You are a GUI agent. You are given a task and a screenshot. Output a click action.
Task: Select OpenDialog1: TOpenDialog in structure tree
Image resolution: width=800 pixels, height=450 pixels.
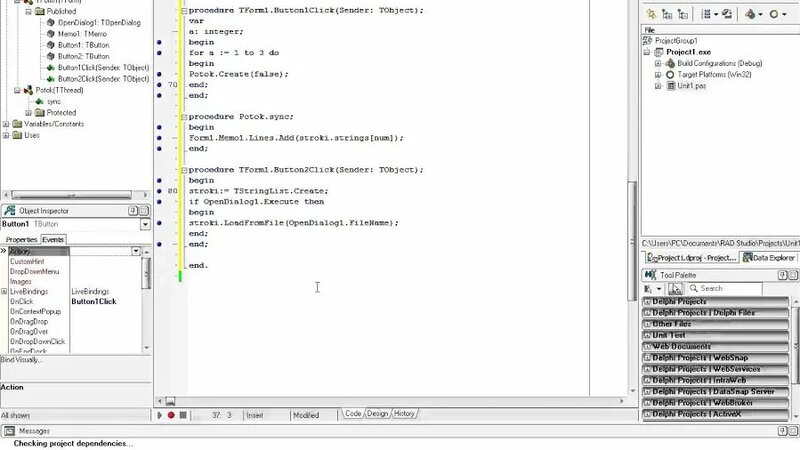[99, 22]
